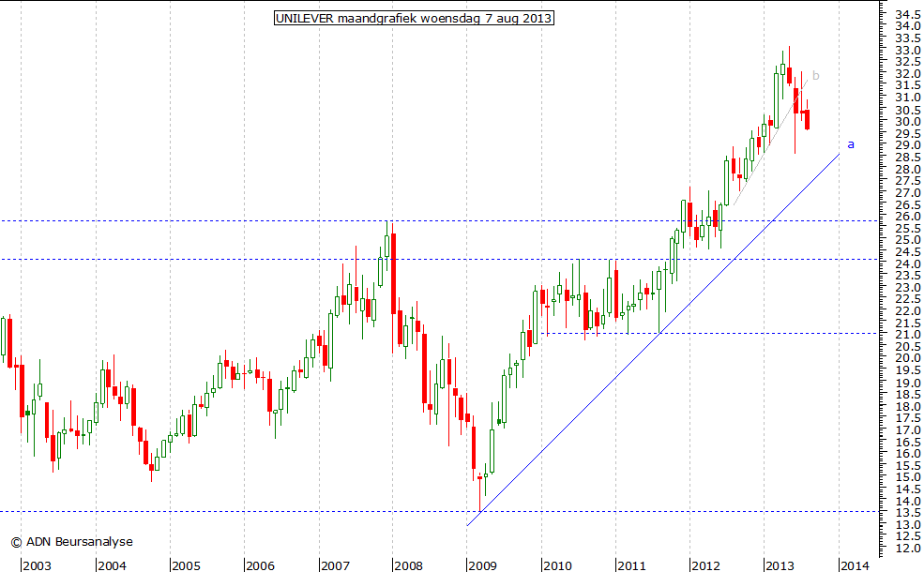Viewport: 924px width, 572px height.
Task: Select the 2010 year label
Action: (x=557, y=565)
